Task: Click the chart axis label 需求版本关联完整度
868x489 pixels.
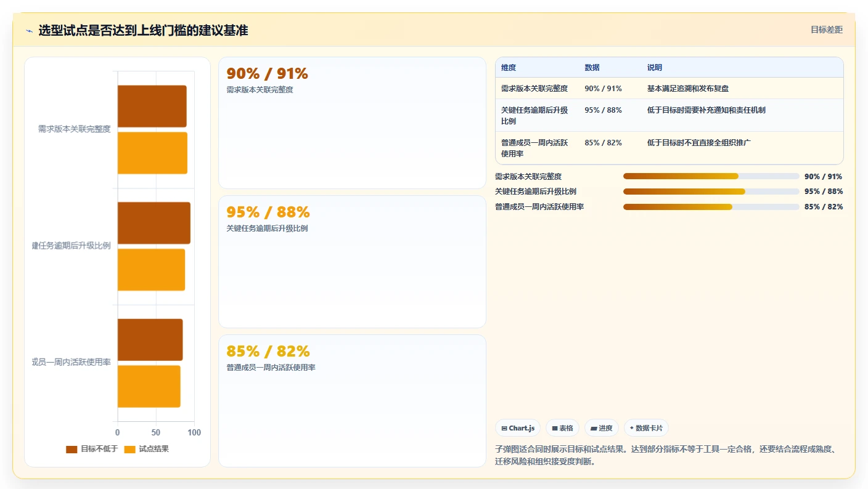Action: click(75, 129)
